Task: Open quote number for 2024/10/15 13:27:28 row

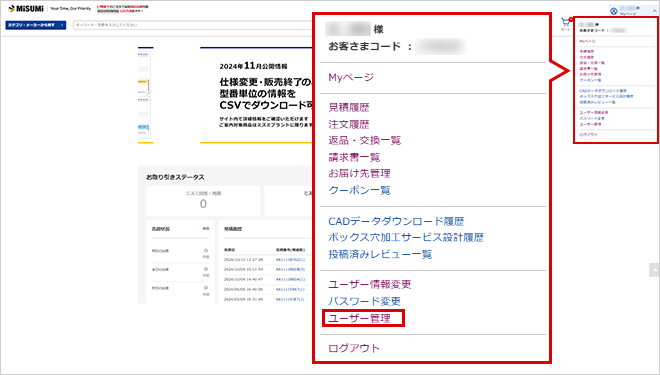Action: (x=290, y=260)
